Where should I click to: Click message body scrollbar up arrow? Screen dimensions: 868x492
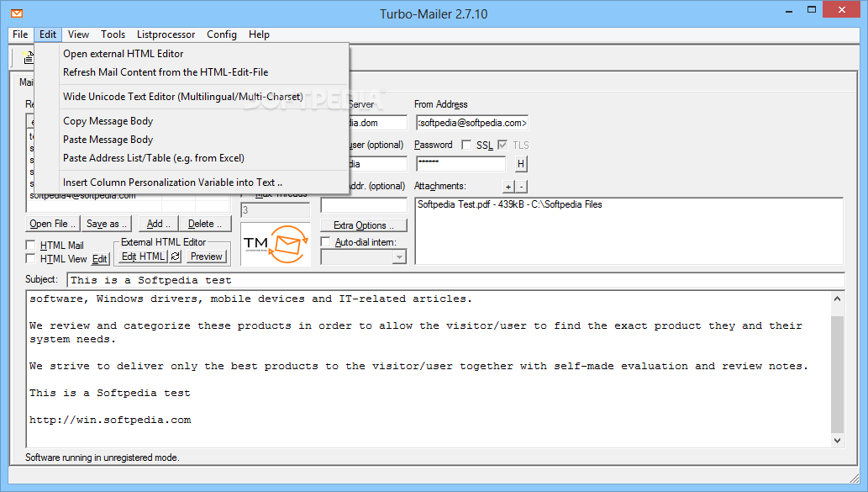pos(837,299)
